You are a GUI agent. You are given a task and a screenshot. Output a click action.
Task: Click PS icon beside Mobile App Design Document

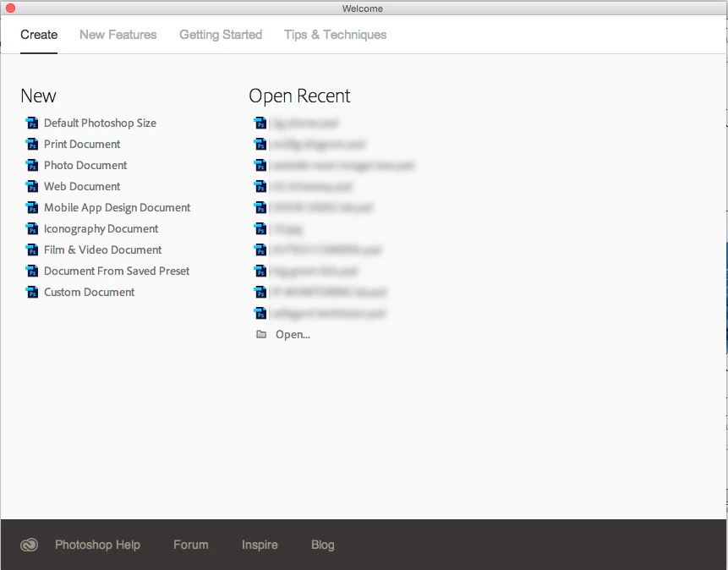32,208
